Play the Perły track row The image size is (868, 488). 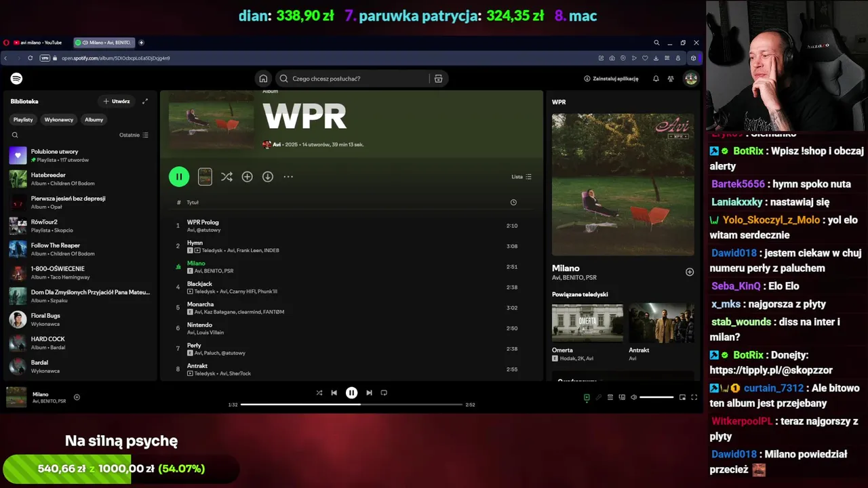pyautogui.click(x=351, y=349)
